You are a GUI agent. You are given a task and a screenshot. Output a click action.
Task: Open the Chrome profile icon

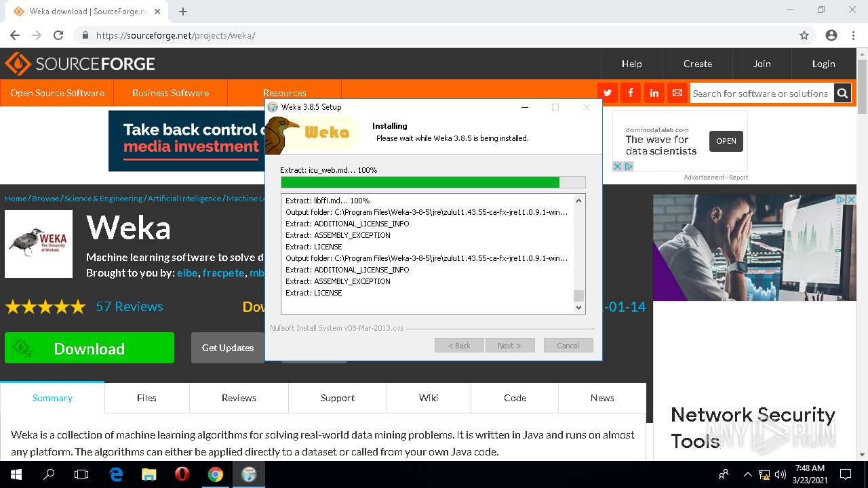coord(831,35)
